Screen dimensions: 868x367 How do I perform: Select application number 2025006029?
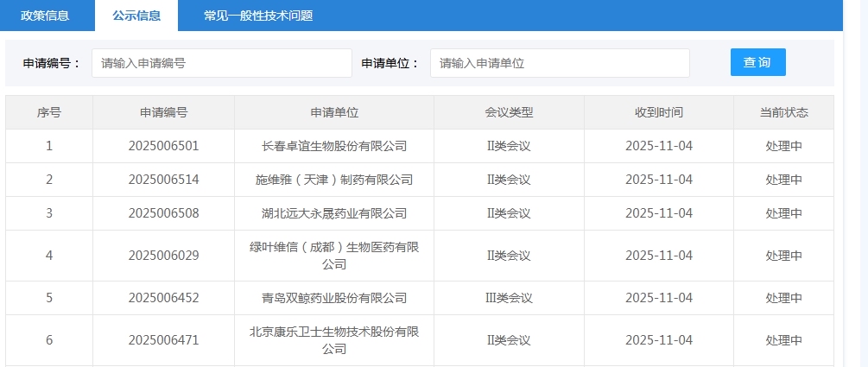pyautogui.click(x=163, y=256)
